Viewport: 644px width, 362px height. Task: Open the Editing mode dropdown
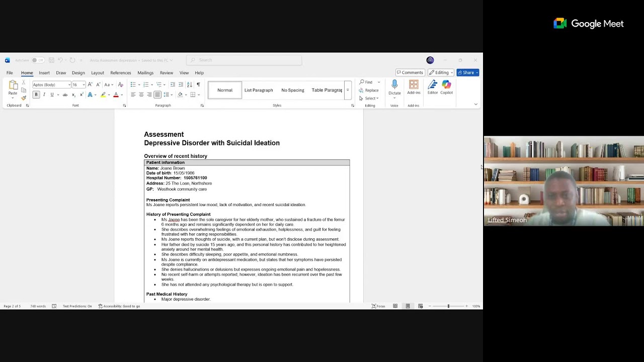coord(441,72)
